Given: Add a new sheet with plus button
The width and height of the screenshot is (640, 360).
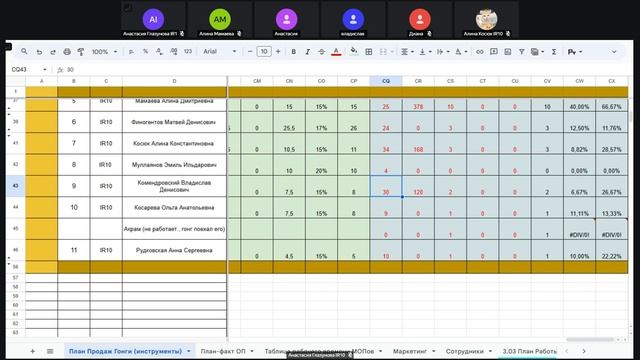Looking at the screenshot, I should pos(33,351).
